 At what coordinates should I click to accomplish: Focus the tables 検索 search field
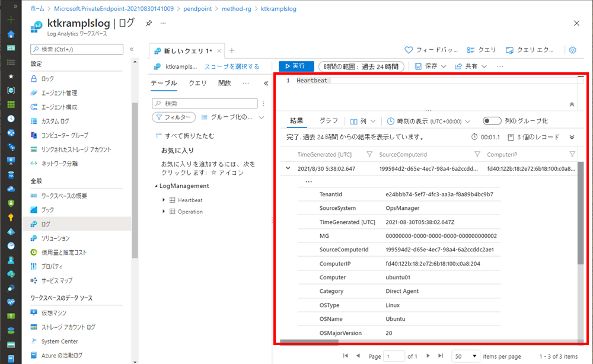click(205, 103)
